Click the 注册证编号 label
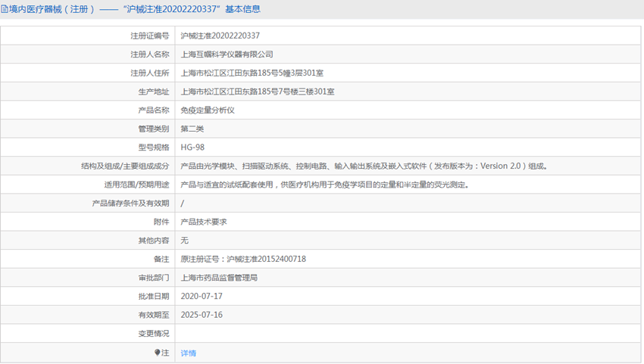This screenshot has height=364, width=644. (x=150, y=36)
